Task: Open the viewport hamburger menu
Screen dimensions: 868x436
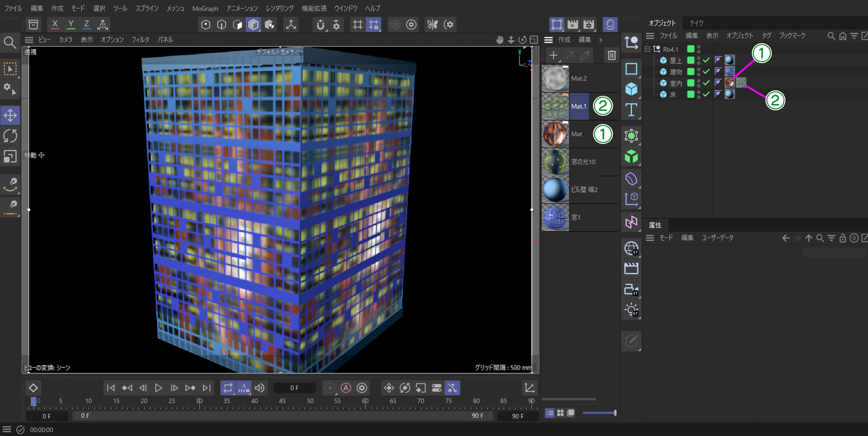Action: click(x=29, y=40)
